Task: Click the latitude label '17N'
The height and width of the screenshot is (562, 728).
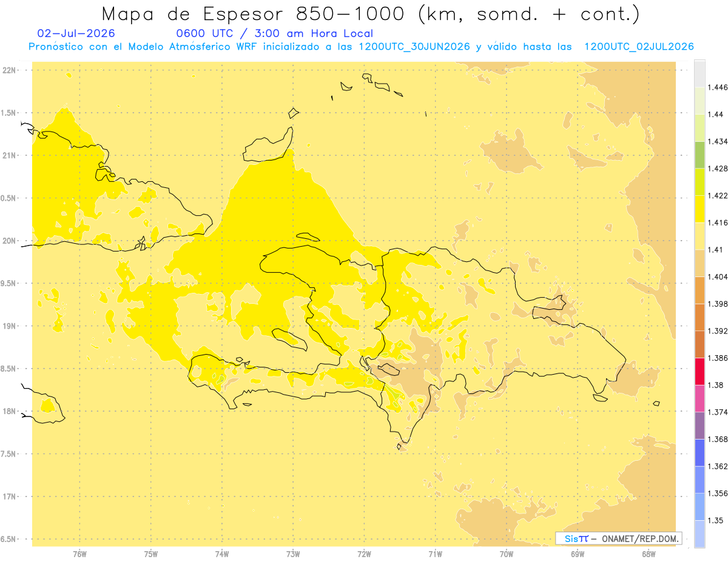Action: [9, 497]
